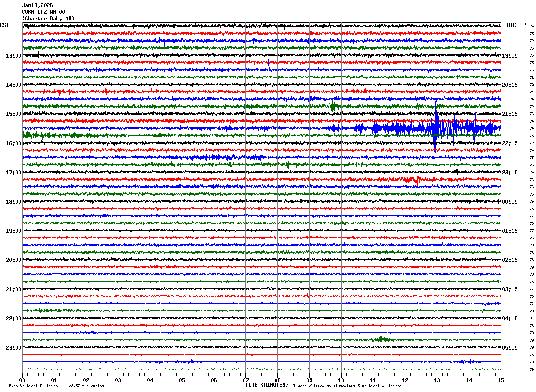Image resolution: width=536 pixels, height=392 pixels.
Task: Click the CST timezone label
Action: pyautogui.click(x=4, y=25)
